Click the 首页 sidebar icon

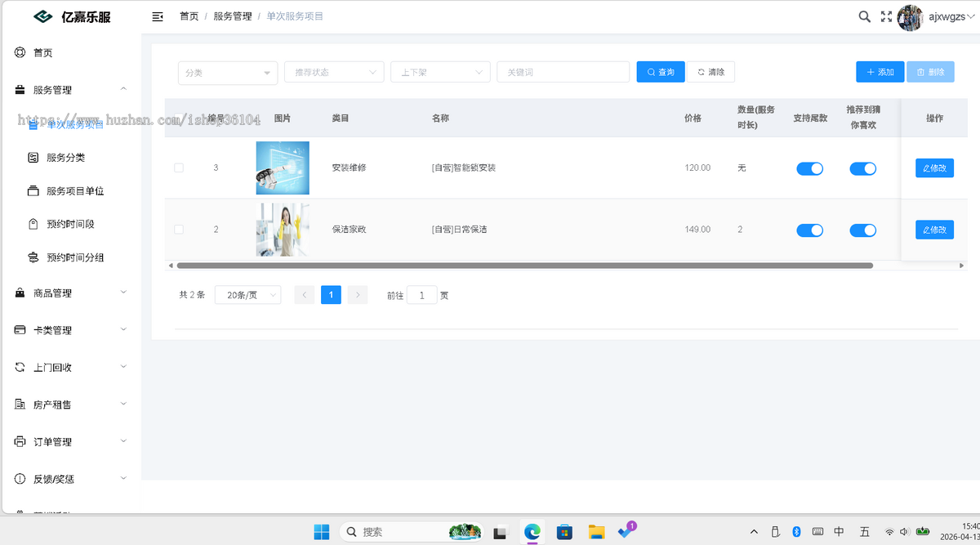20,52
